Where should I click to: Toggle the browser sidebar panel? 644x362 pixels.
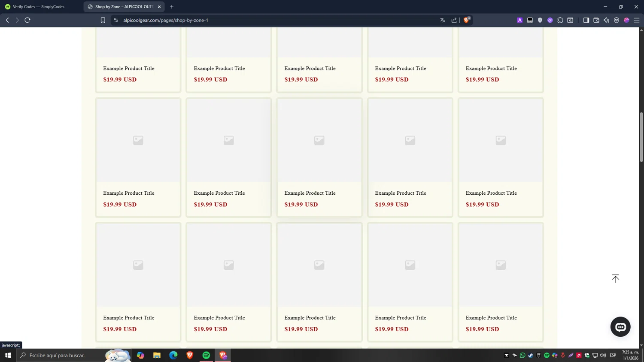click(x=586, y=20)
